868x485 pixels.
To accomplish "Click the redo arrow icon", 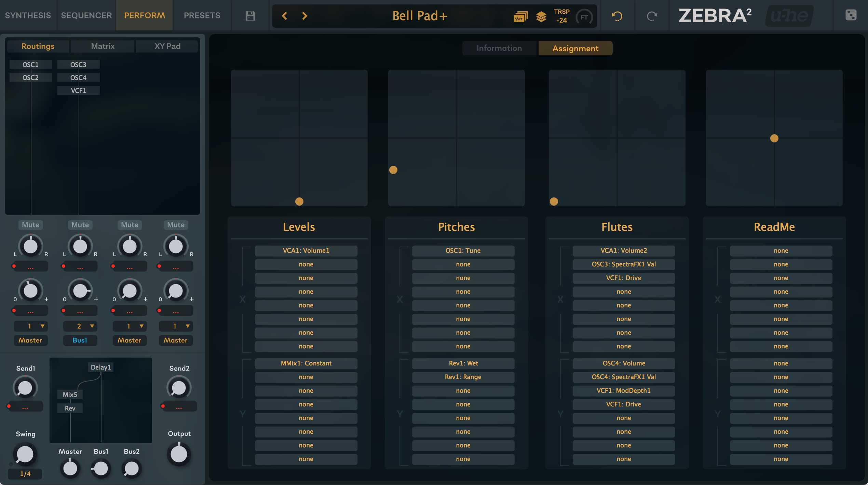I will pos(652,16).
